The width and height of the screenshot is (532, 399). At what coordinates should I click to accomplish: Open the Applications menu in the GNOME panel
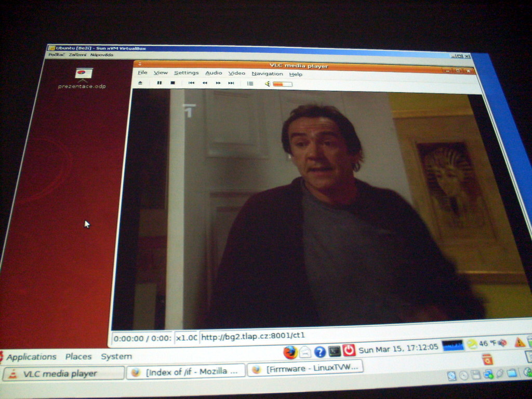click(31, 357)
